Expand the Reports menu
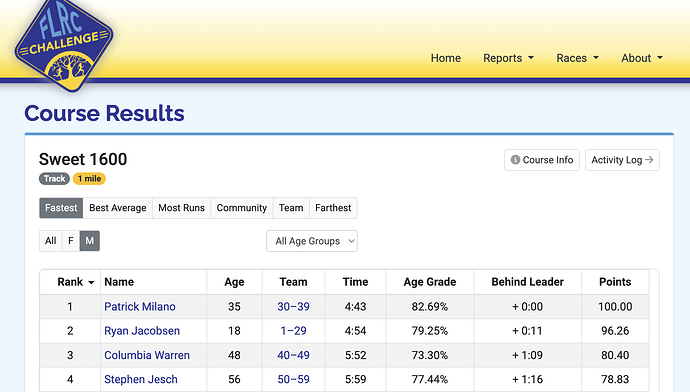The height and width of the screenshot is (392, 690). (508, 58)
